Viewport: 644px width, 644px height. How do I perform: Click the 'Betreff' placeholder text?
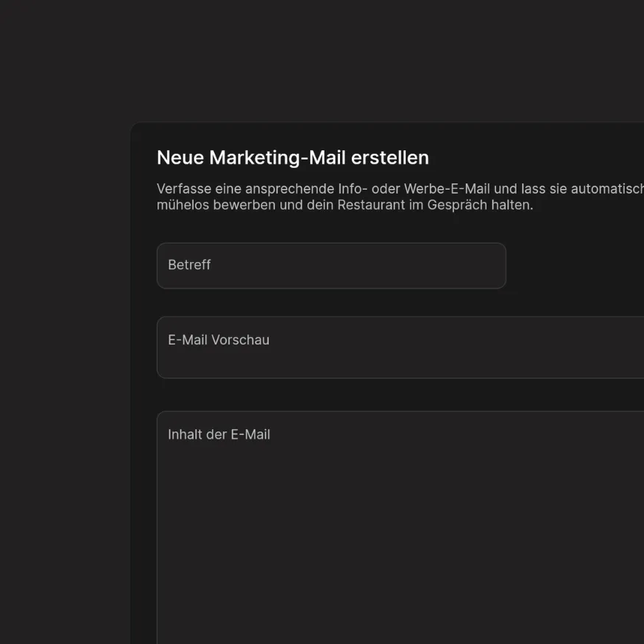pos(189,265)
